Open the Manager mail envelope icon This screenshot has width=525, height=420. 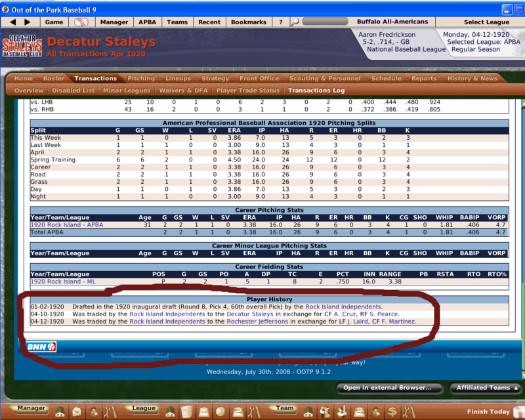click(77, 411)
